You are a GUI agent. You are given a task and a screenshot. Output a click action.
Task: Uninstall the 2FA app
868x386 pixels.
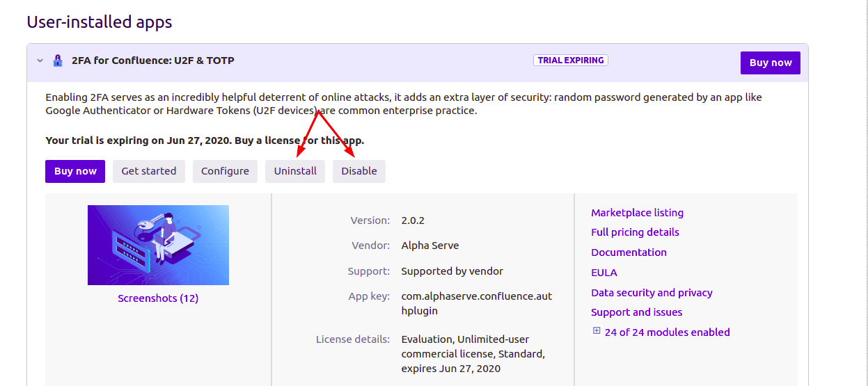(295, 171)
